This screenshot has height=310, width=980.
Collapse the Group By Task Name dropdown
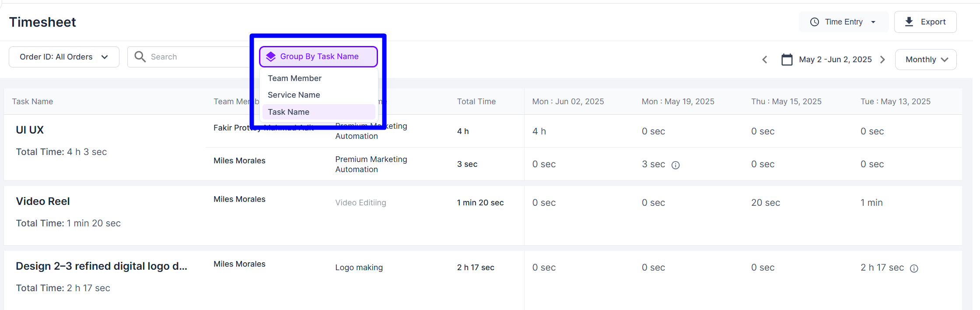tap(318, 56)
